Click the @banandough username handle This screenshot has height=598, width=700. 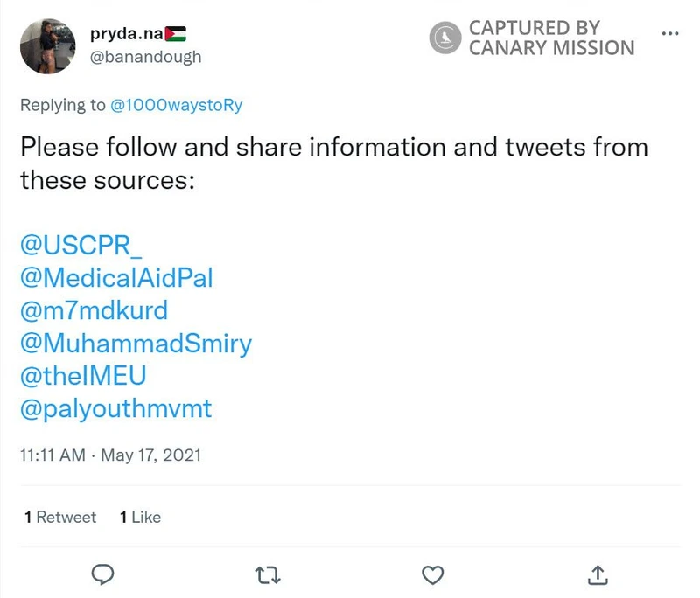coord(146,57)
